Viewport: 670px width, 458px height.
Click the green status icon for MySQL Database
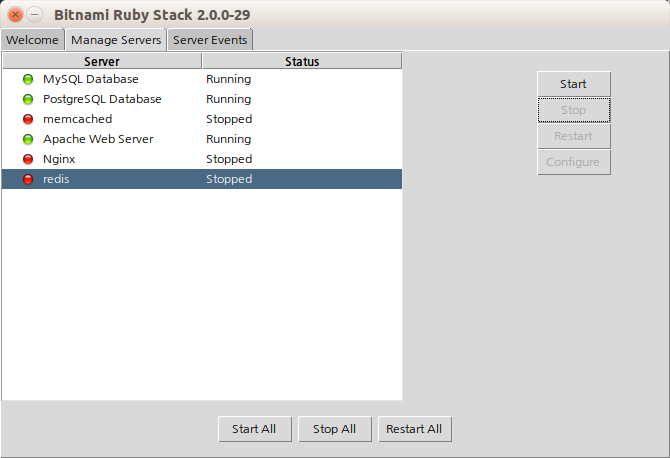(x=28, y=79)
